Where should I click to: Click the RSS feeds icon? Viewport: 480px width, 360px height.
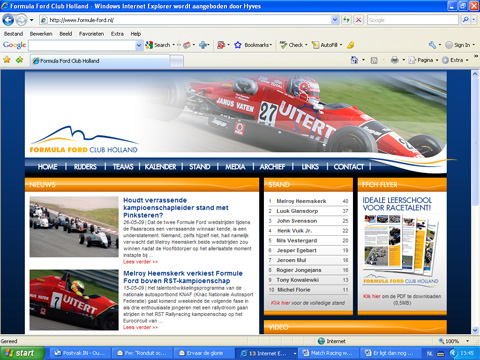click(374, 60)
